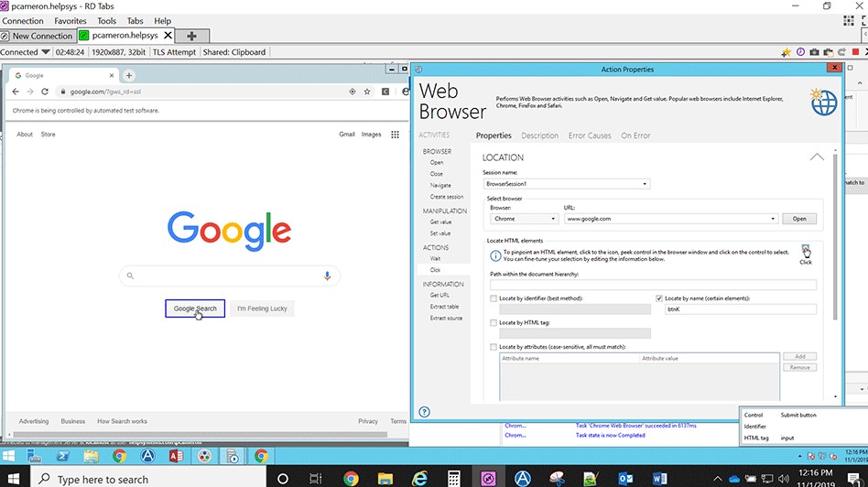
Task: Open help in Action Properties dialog
Action: pos(424,412)
